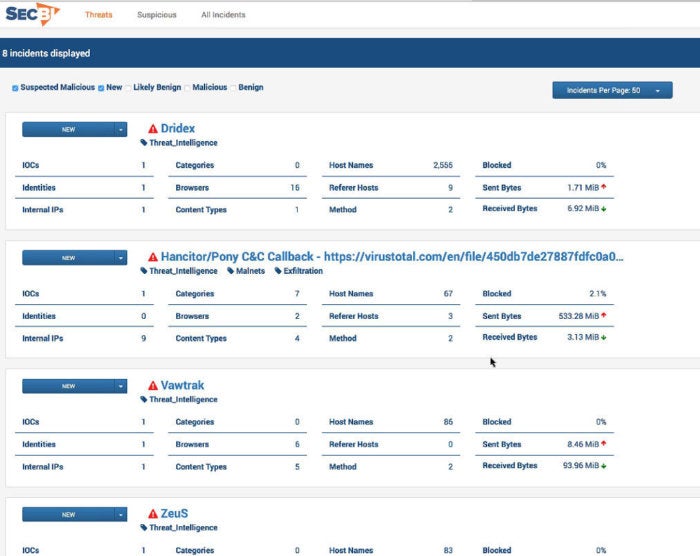Click the Exfiltration tag label
Viewport: 700px width, 556px height.
coord(303,271)
